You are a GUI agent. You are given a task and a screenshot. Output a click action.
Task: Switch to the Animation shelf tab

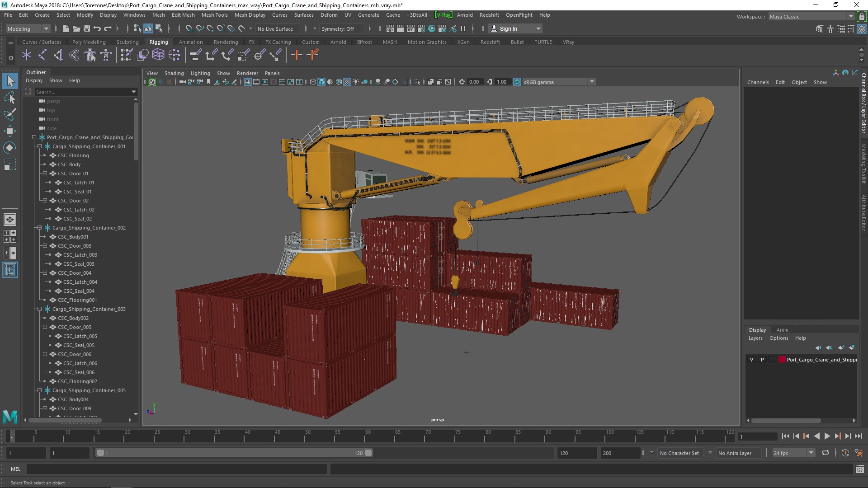pos(191,42)
